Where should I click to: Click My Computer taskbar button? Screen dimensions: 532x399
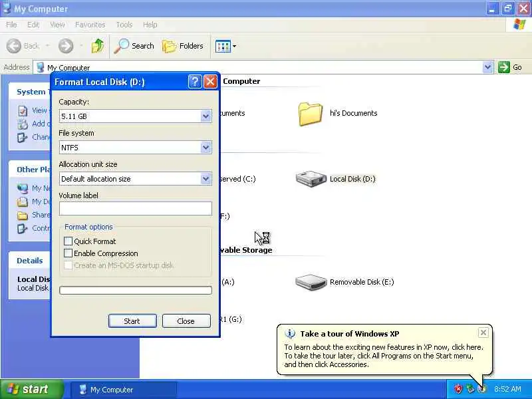124,390
